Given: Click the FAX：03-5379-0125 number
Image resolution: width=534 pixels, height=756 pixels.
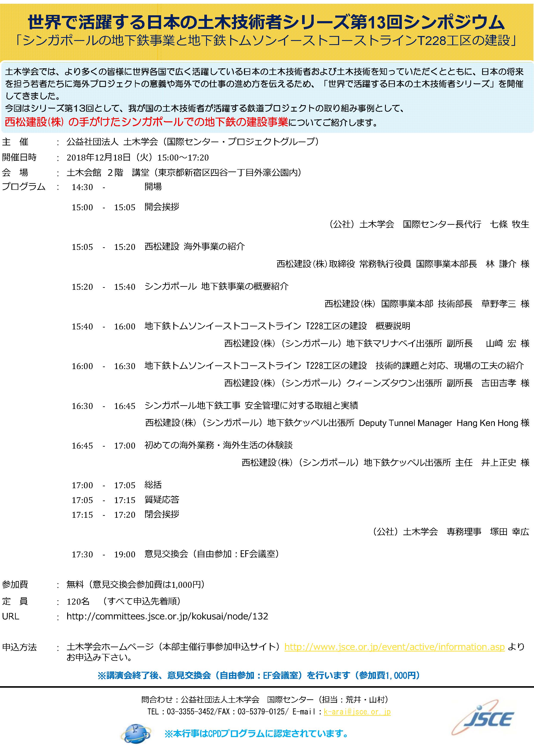Looking at the screenshot, I should click(251, 712).
